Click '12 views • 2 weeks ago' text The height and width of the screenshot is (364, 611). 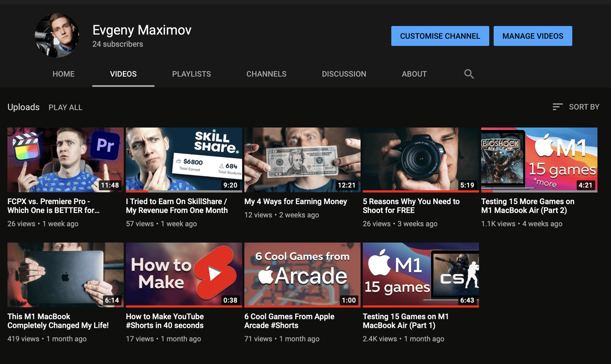tap(282, 215)
